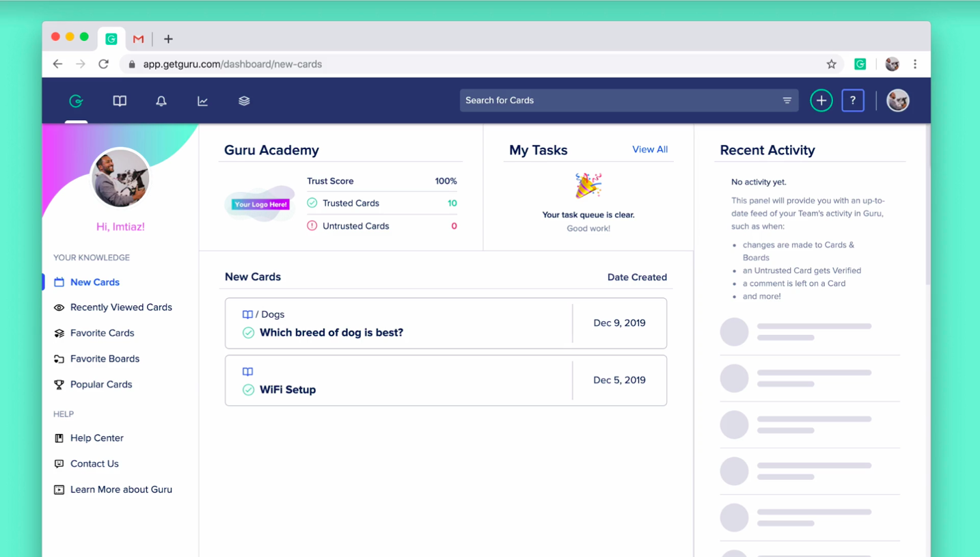Open the user avatar menu in navbar
Viewport: 980px width, 557px height.
coord(898,100)
